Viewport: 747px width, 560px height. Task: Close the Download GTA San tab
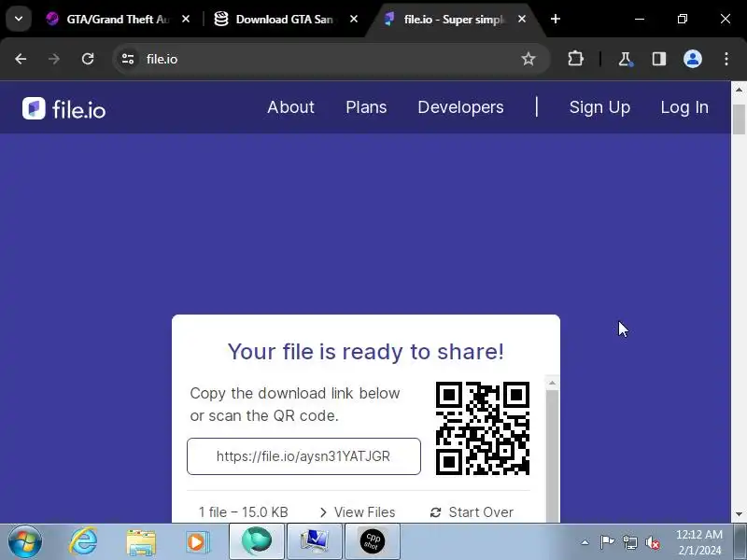coord(354,19)
